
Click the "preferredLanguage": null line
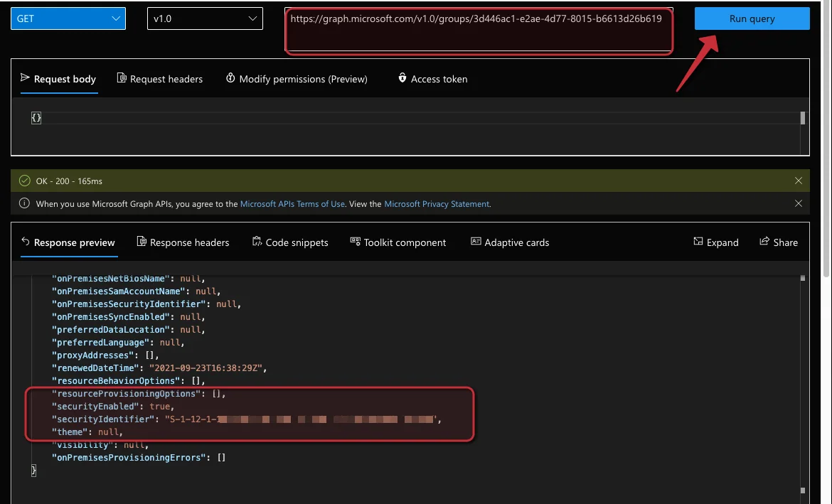click(x=118, y=343)
